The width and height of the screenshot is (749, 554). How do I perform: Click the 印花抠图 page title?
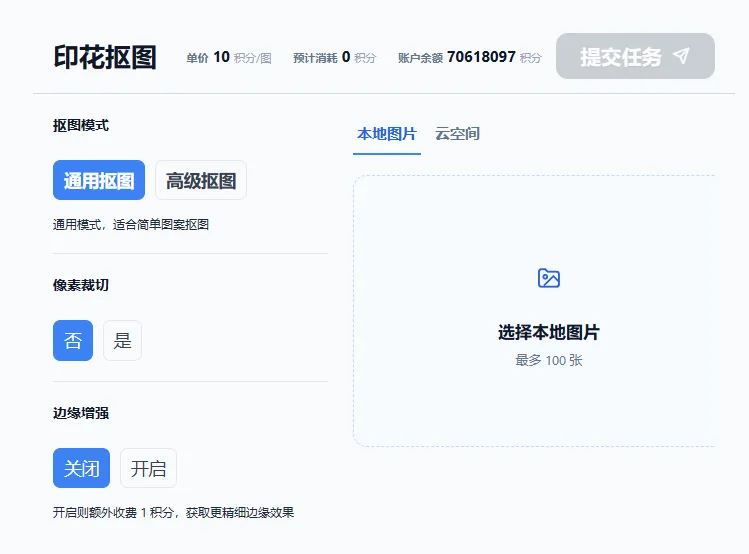click(x=105, y=57)
